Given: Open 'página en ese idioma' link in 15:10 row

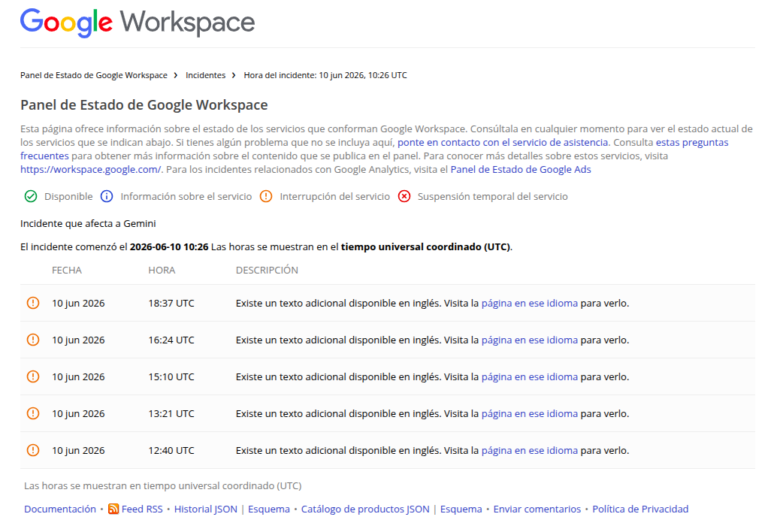Looking at the screenshot, I should tap(529, 377).
